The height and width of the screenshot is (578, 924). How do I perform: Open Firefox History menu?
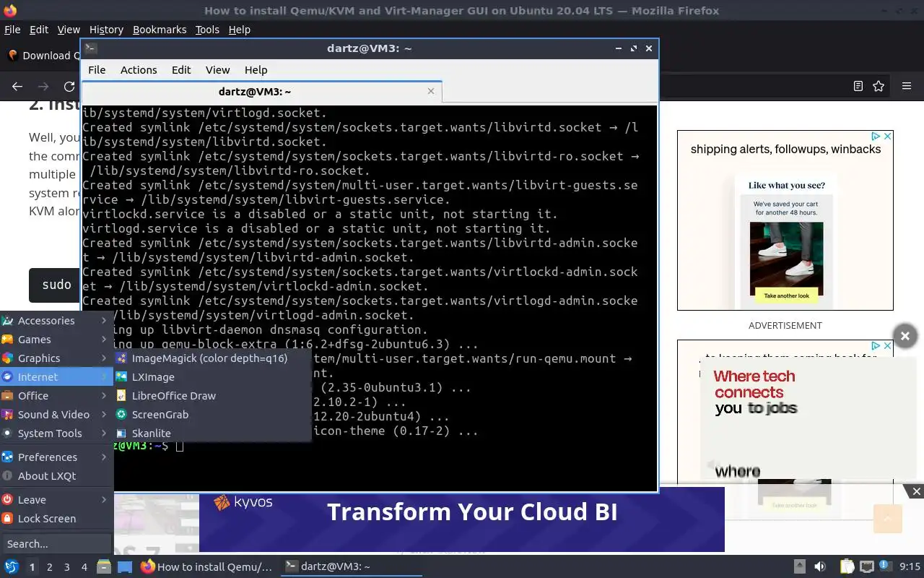(106, 30)
